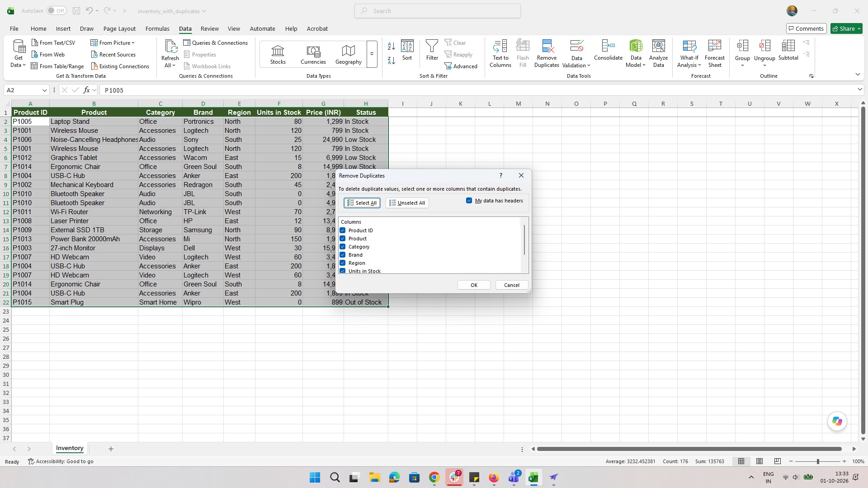The image size is (868, 488).
Task: Toggle the AutoSave switch
Action: tap(56, 11)
